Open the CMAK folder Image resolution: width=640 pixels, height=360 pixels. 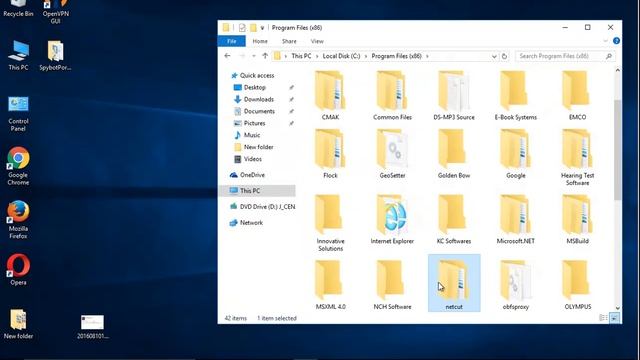[x=330, y=96]
